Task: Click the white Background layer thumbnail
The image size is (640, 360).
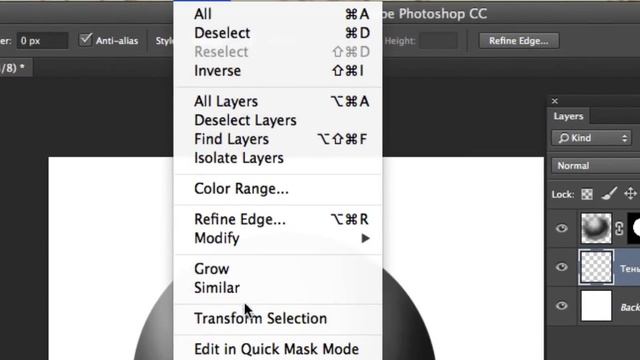Action: [x=596, y=306]
